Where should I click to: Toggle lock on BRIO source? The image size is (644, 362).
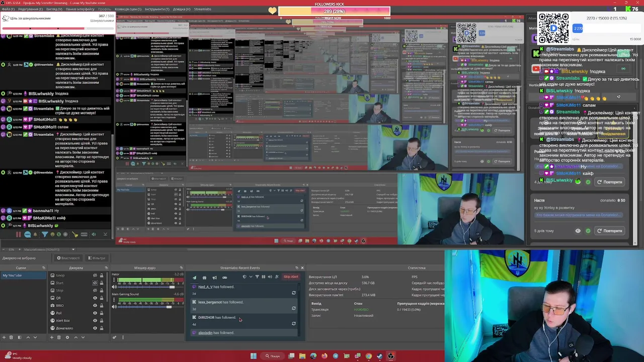(101, 306)
